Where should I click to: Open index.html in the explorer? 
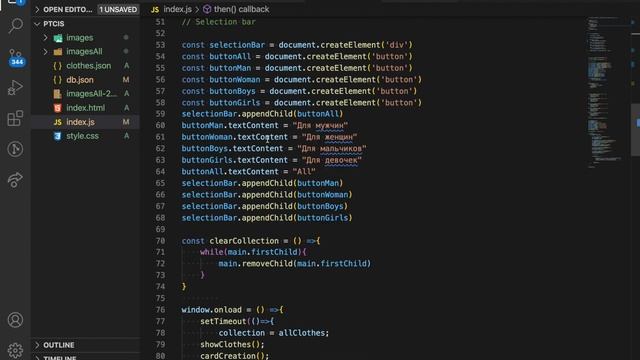(86, 108)
